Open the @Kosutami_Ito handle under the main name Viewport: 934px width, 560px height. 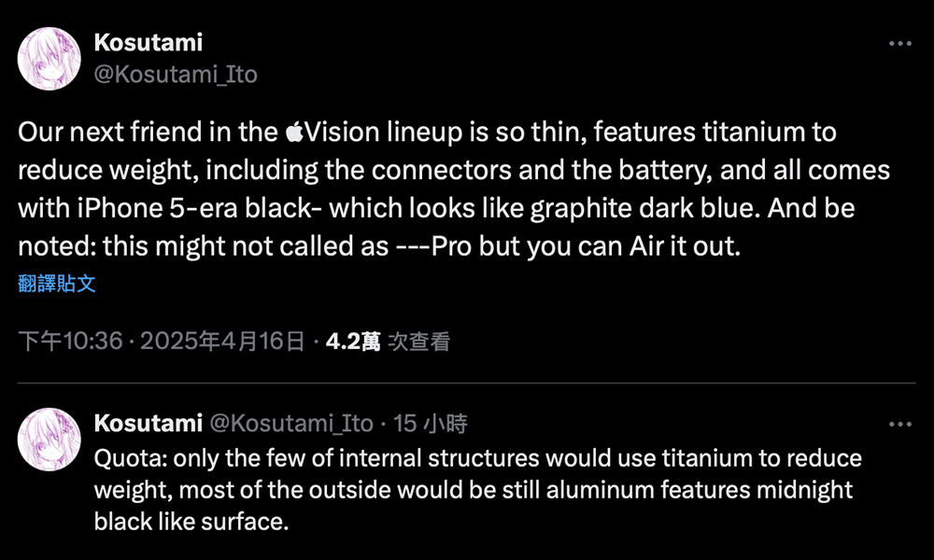coord(176,74)
